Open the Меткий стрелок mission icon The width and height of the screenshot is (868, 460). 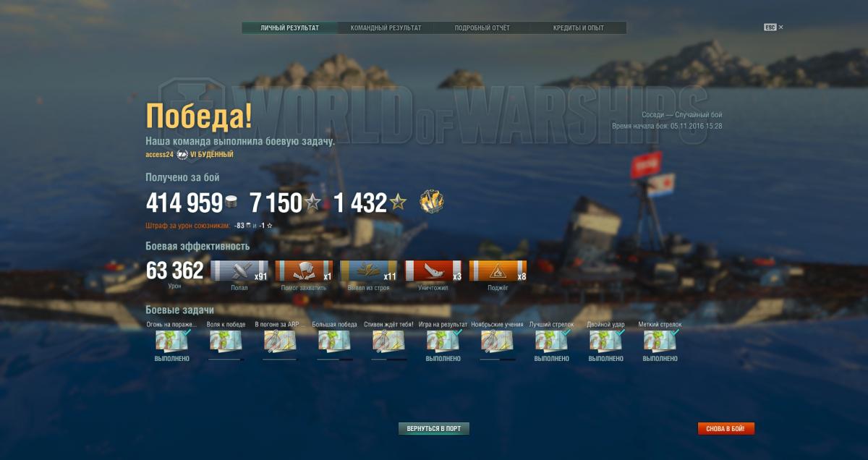[660, 341]
